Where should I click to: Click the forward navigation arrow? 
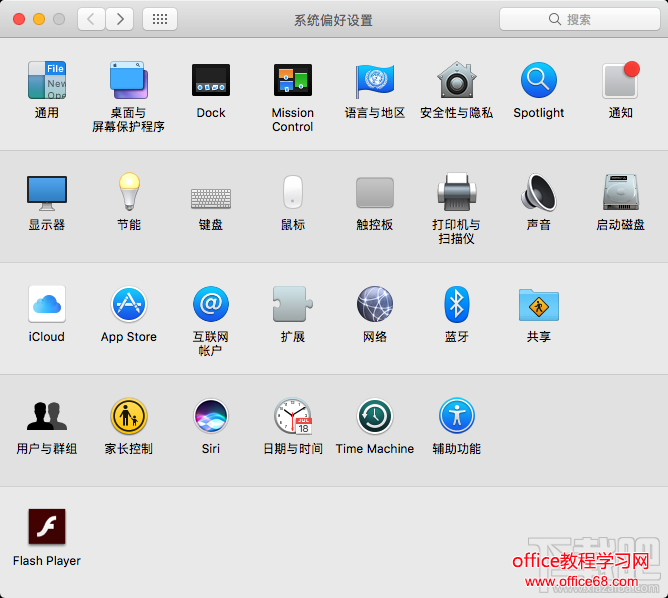click(x=120, y=19)
